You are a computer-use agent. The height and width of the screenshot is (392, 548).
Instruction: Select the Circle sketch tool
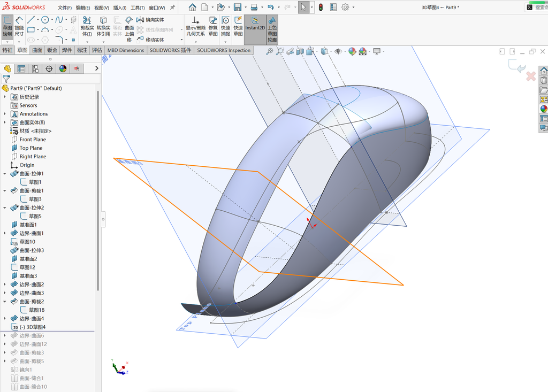(x=45, y=20)
